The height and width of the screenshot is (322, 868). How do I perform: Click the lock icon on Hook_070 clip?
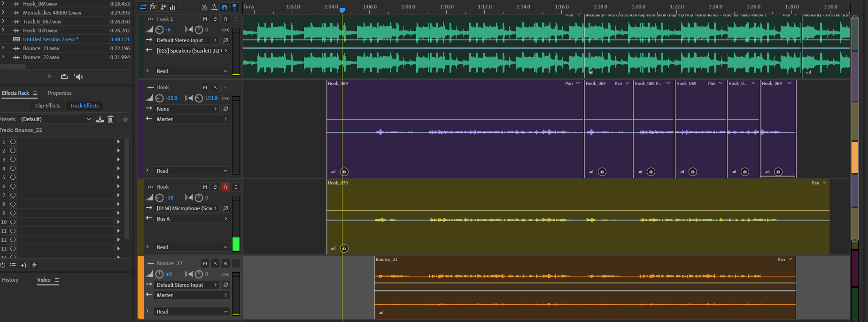click(x=344, y=248)
